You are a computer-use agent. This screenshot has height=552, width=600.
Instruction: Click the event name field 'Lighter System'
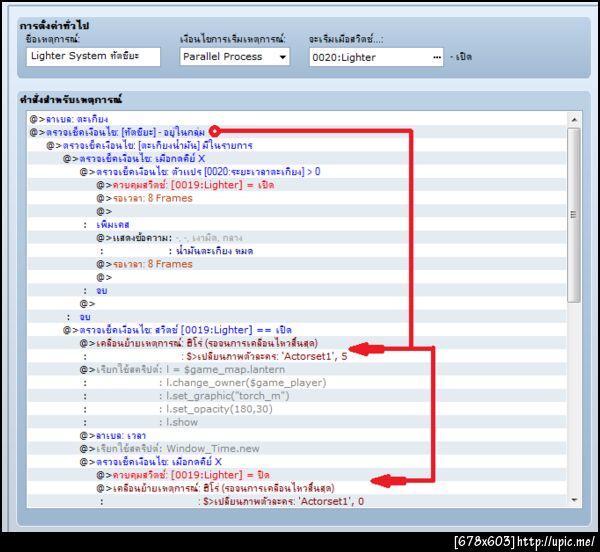click(x=93, y=57)
